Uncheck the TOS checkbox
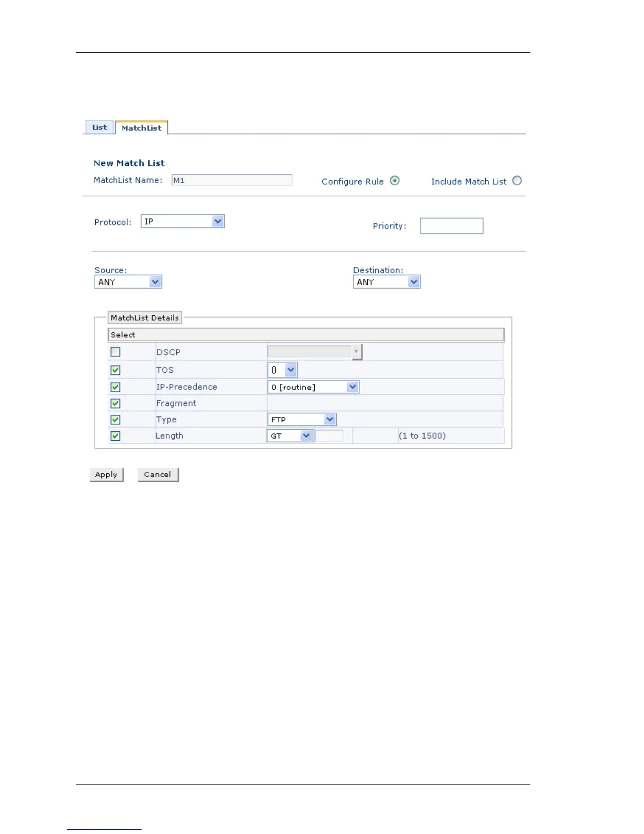 coord(116,370)
